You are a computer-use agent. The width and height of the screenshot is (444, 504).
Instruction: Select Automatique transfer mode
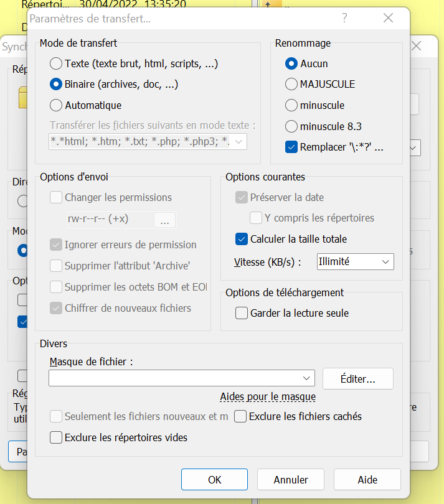click(56, 105)
